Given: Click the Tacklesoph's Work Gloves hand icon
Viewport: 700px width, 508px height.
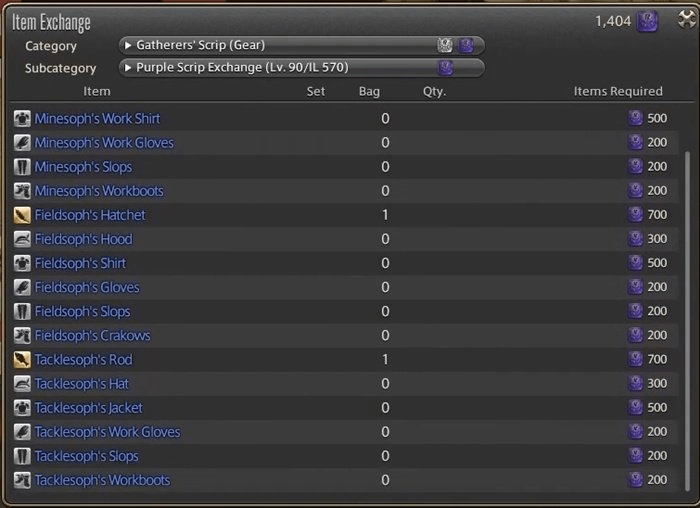Looking at the screenshot, I should coord(22,432).
